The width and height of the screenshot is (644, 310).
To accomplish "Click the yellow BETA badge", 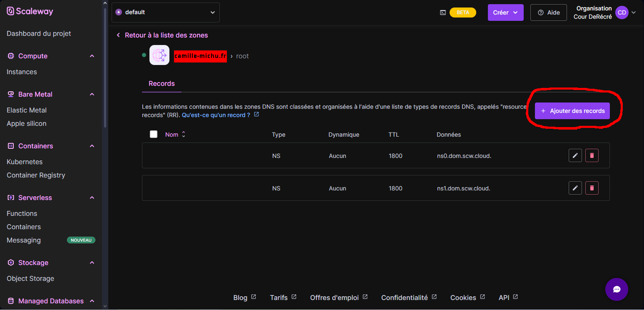I will 463,12.
